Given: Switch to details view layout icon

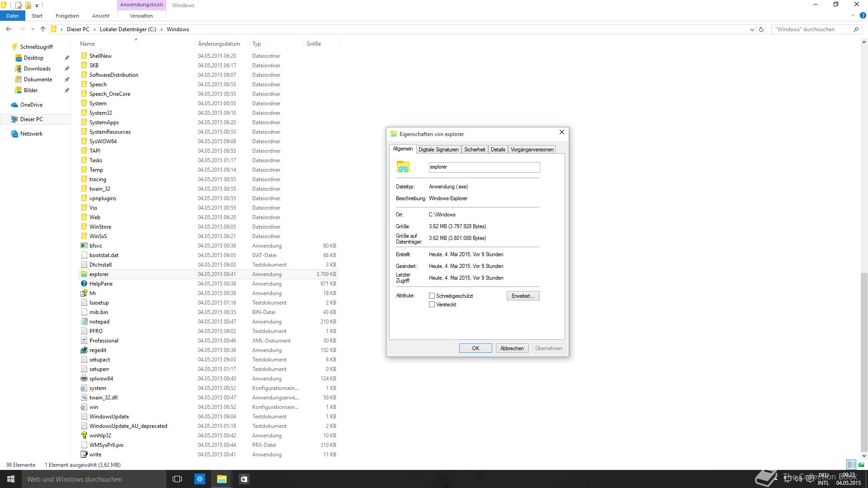Looking at the screenshot, I should point(851,465).
